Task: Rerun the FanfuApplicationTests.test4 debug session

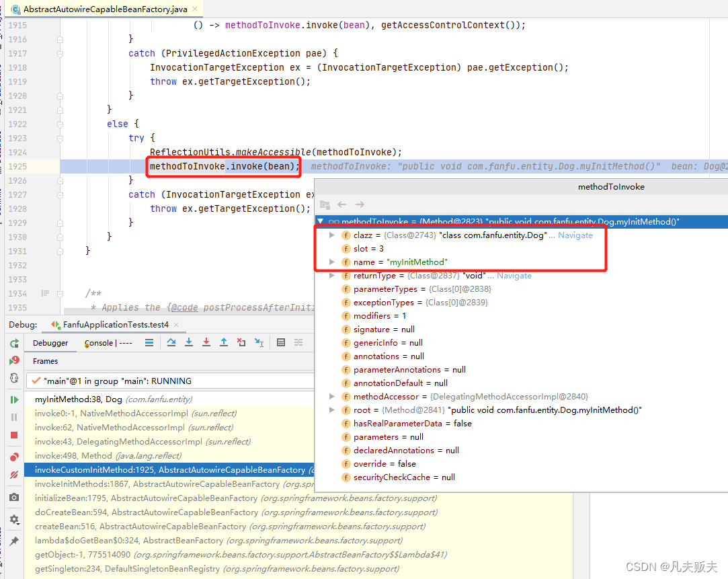Action: (14, 343)
